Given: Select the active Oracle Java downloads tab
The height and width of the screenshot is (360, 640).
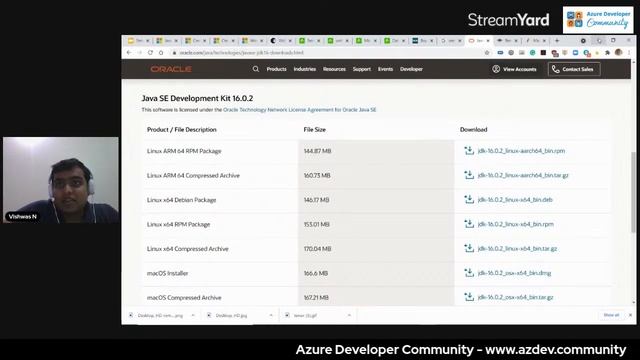Looking at the screenshot, I should (478, 41).
